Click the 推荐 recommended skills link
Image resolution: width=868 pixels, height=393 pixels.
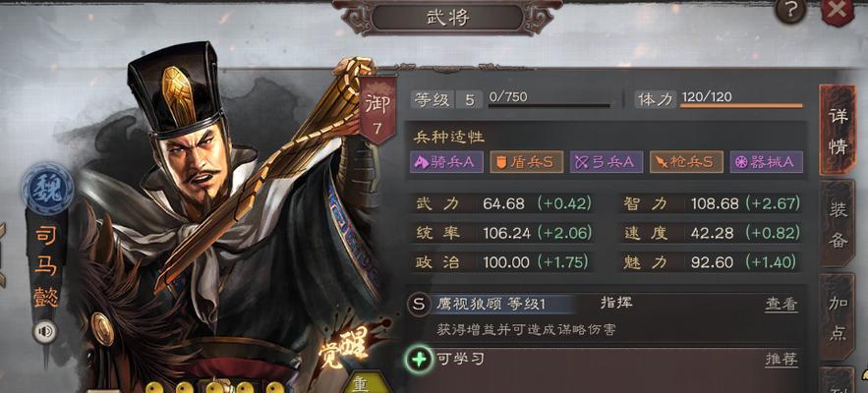point(781,360)
